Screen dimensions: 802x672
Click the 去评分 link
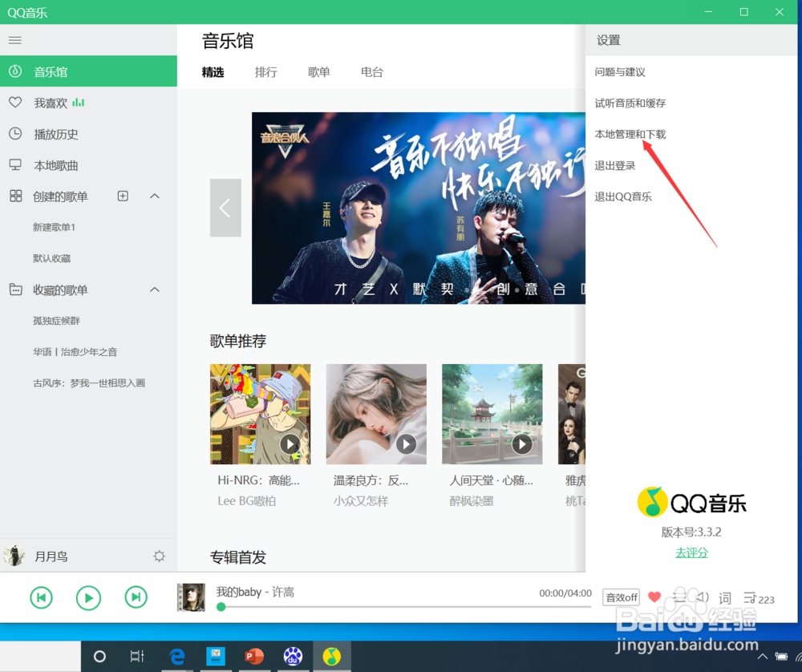[x=691, y=553]
